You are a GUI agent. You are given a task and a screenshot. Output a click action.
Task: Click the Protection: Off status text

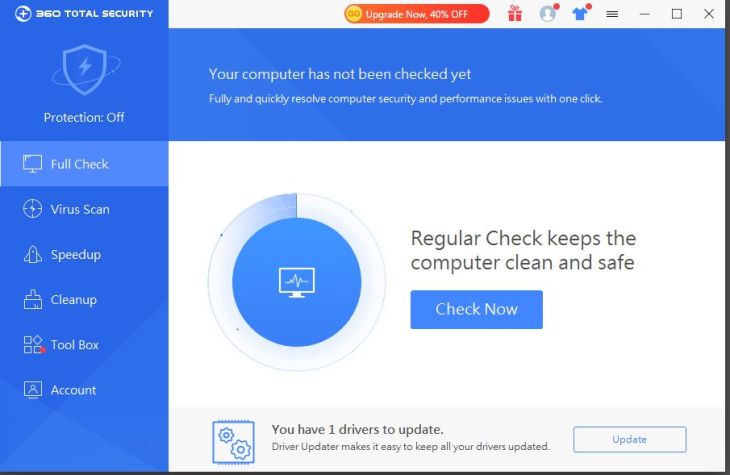click(x=84, y=117)
